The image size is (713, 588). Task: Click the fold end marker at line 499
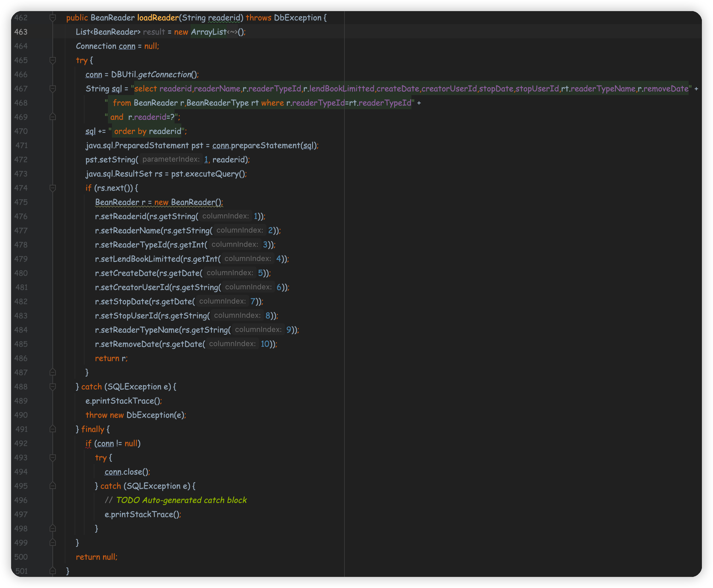tap(53, 543)
